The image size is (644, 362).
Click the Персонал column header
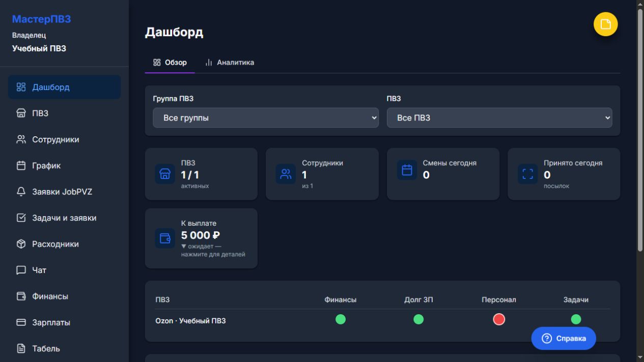pyautogui.click(x=499, y=300)
